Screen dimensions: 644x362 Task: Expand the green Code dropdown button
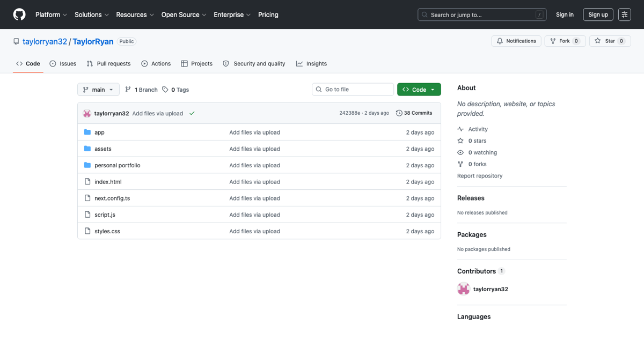coord(419,90)
